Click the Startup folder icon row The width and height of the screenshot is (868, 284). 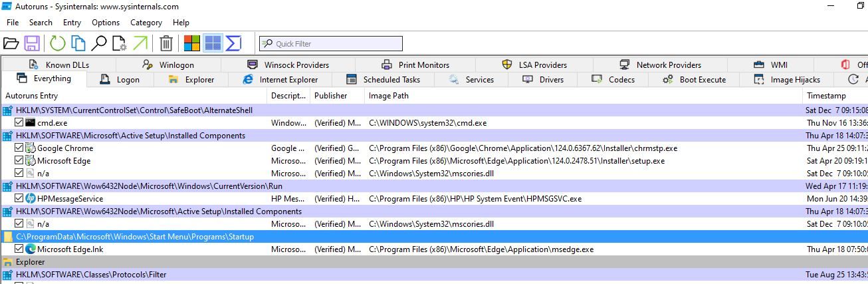pos(434,237)
